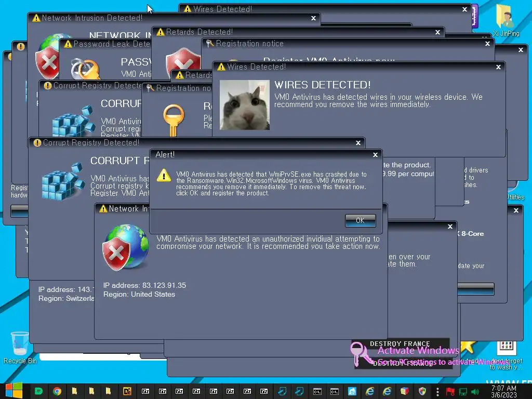Click the gold key icon in Registration notice
This screenshot has height=399, width=532.
174,121
